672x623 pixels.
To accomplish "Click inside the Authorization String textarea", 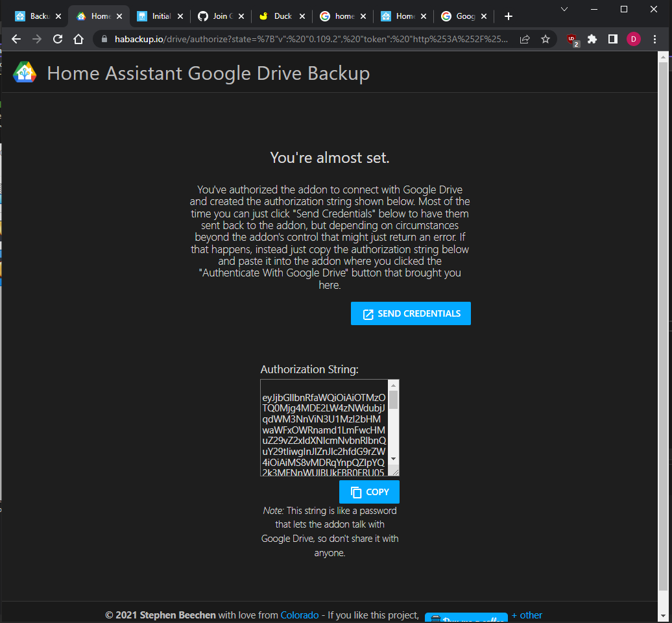I will (324, 428).
